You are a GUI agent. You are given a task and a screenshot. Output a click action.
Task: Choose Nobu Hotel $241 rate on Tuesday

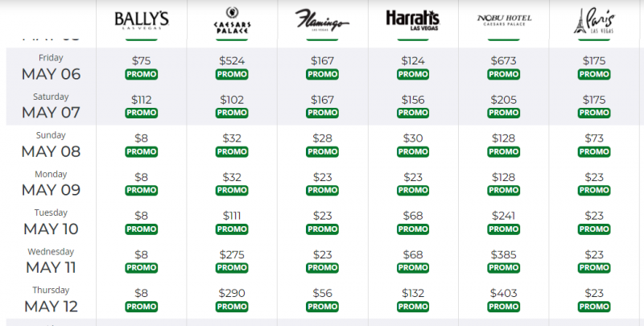point(505,215)
